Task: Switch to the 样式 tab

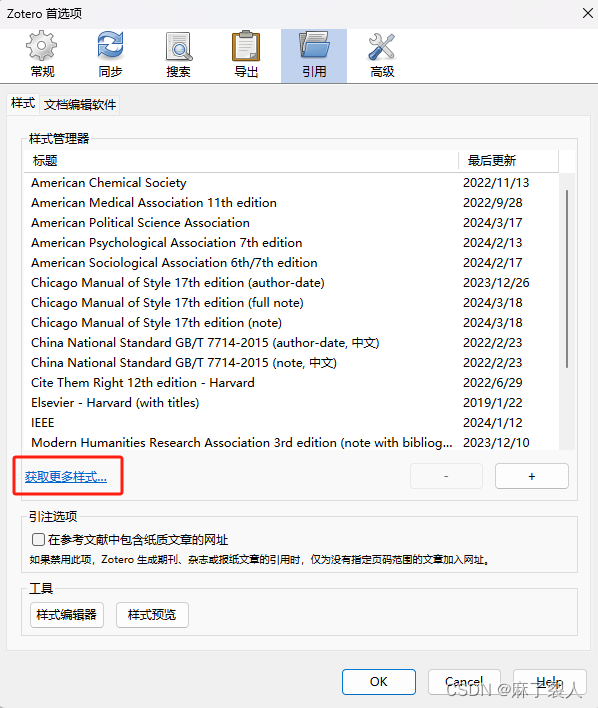Action: coord(23,103)
